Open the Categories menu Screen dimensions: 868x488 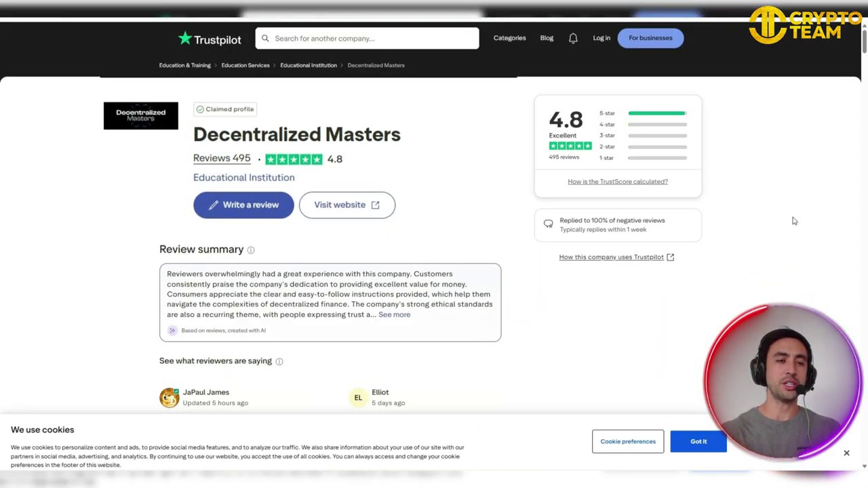point(509,38)
